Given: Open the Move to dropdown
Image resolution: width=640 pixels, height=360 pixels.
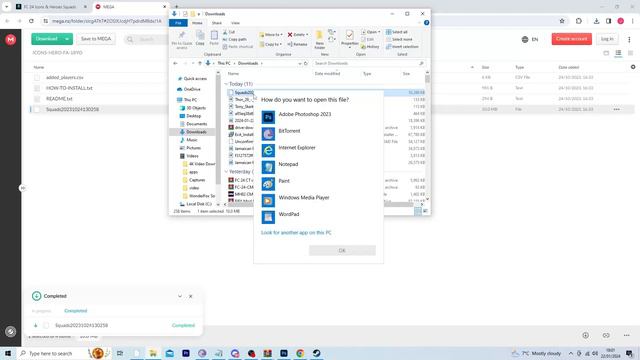Looking at the screenshot, I should 271,35.
